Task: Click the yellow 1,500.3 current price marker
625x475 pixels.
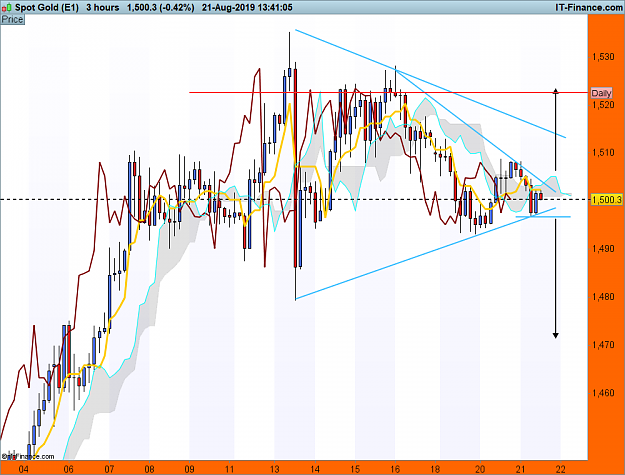Action: [x=606, y=199]
